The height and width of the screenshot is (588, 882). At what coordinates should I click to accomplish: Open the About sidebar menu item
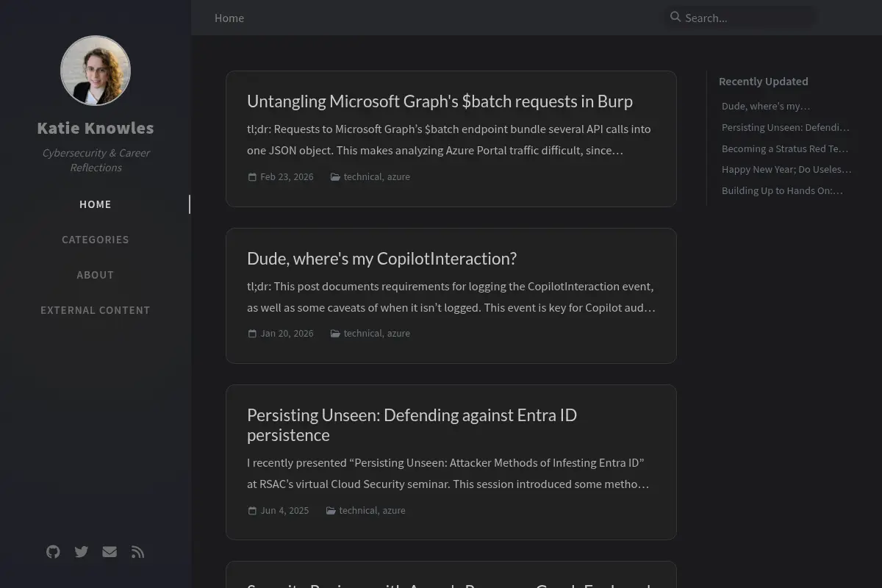tap(96, 275)
